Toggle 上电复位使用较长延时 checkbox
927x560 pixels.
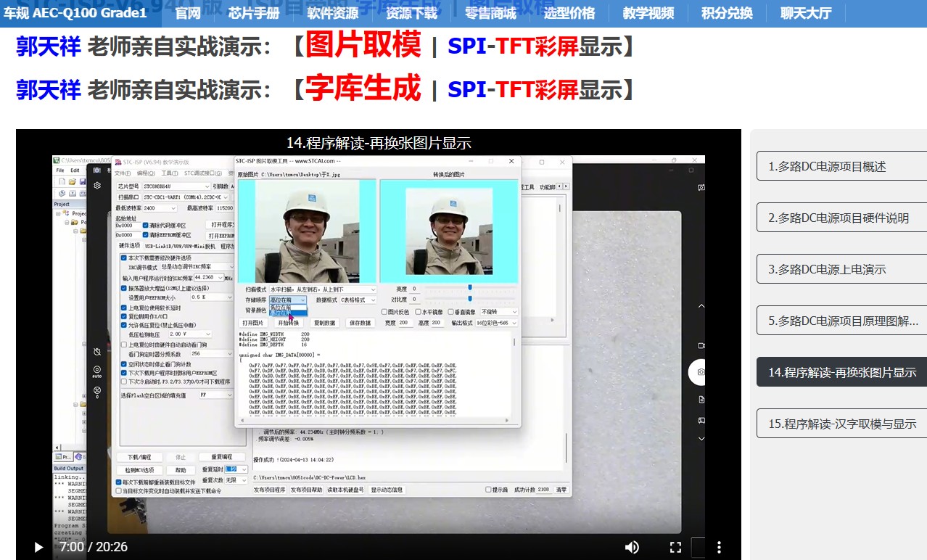pos(123,308)
